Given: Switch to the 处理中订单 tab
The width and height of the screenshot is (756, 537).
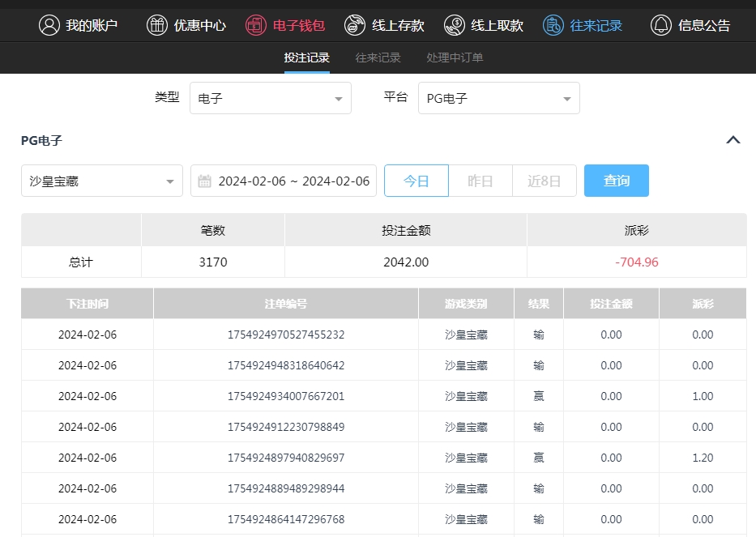Looking at the screenshot, I should point(455,58).
